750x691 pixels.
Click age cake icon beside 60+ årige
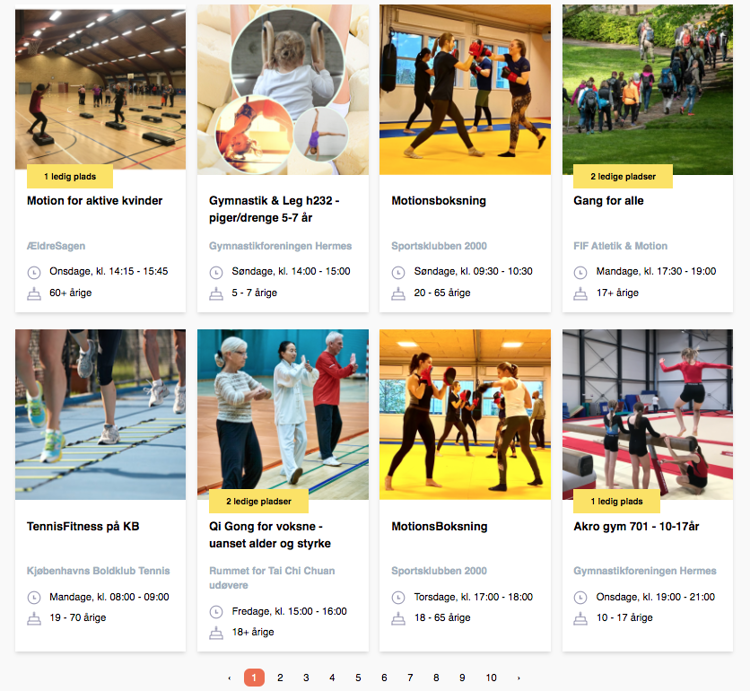[34, 294]
